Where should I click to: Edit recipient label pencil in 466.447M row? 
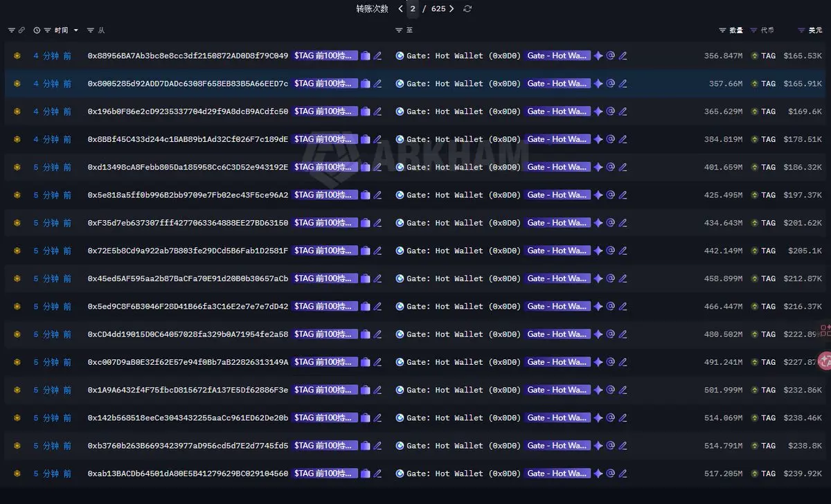tap(623, 306)
